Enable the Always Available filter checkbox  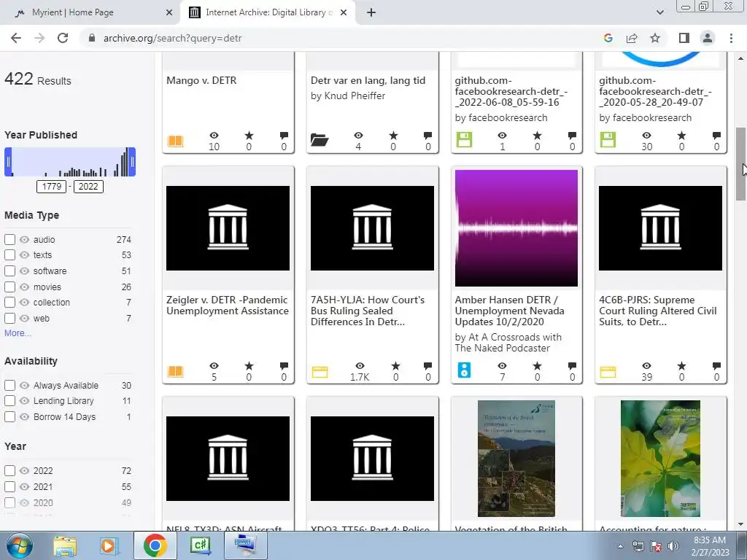pos(9,385)
